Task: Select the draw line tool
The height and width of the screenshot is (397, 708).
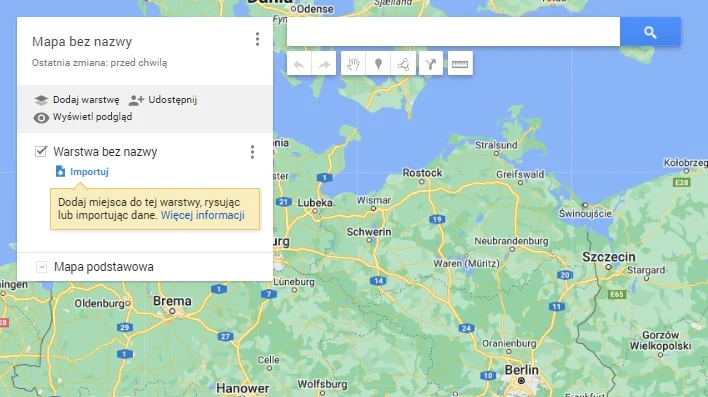Action: (x=404, y=64)
